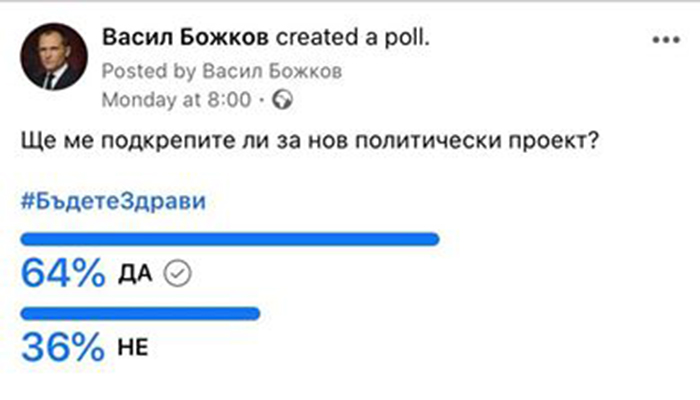The image size is (700, 400).
Task: Click the right end of the НЕ bar
Action: click(254, 313)
